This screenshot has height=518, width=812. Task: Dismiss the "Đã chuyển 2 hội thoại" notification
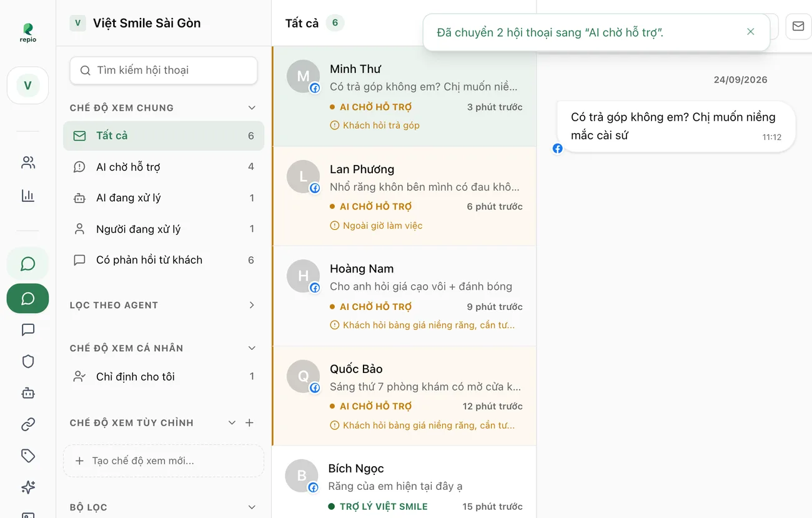[751, 32]
